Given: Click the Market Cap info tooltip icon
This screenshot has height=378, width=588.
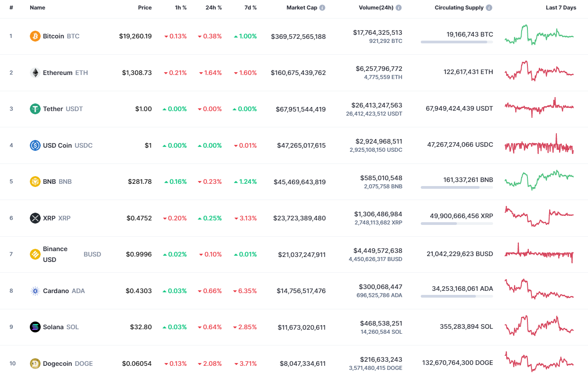Looking at the screenshot, I should 323,7.
